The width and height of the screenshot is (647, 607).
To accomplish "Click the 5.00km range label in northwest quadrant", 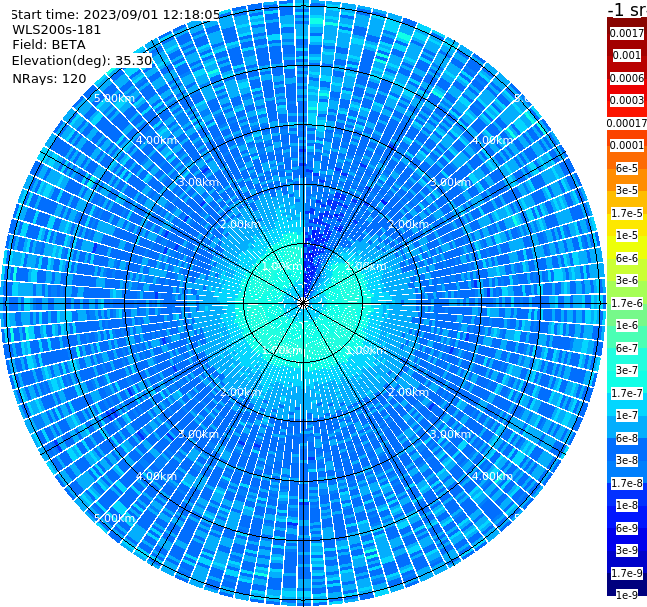I will coord(114,98).
